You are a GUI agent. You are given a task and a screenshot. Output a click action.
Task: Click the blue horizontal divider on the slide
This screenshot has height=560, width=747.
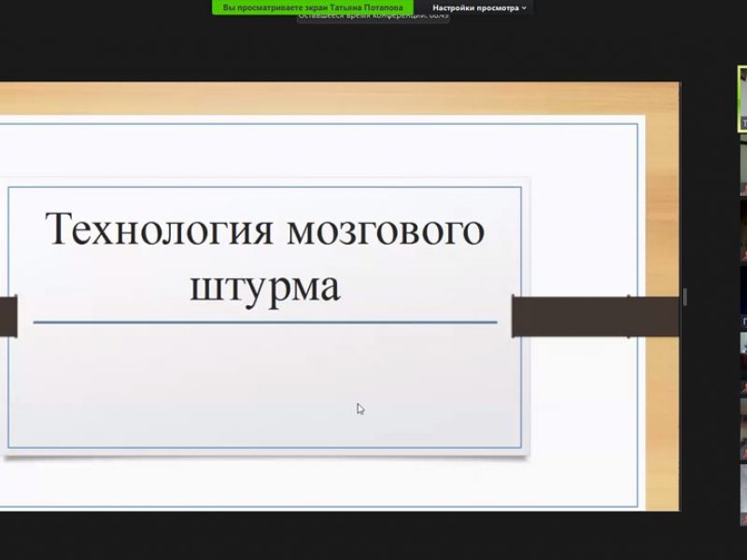tap(268, 322)
